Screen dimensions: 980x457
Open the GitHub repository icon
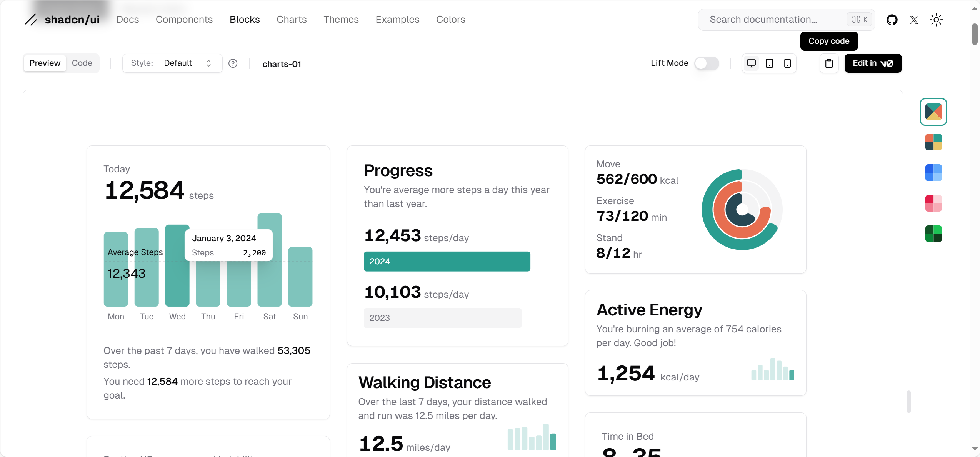point(892,20)
